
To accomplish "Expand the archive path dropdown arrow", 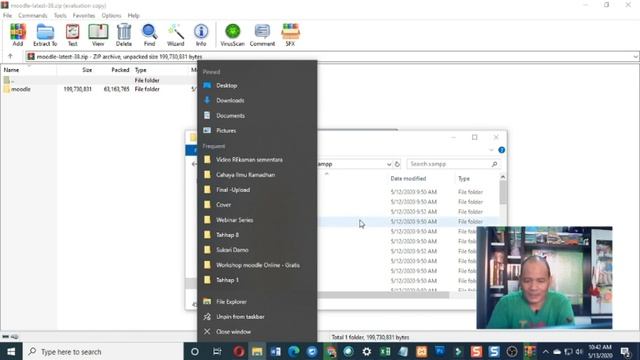I will pyautogui.click(x=636, y=57).
